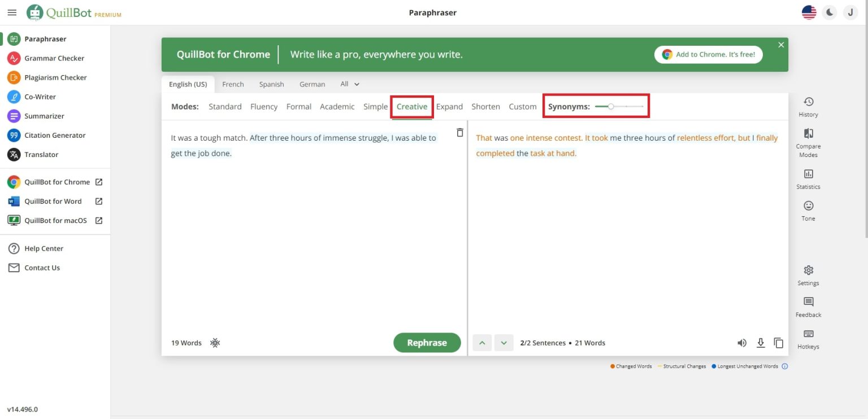This screenshot has width=868, height=419.
Task: Select the Academic mode tab
Action: click(337, 107)
